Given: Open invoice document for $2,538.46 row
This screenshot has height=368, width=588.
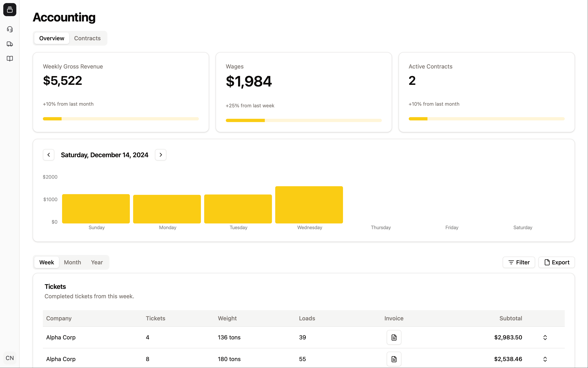Looking at the screenshot, I should click(394, 359).
